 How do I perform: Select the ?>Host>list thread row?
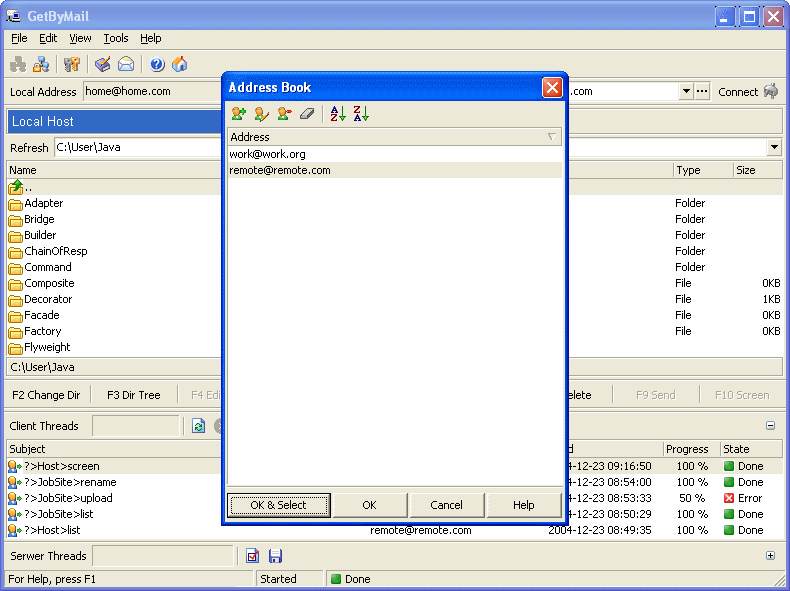coord(114,530)
